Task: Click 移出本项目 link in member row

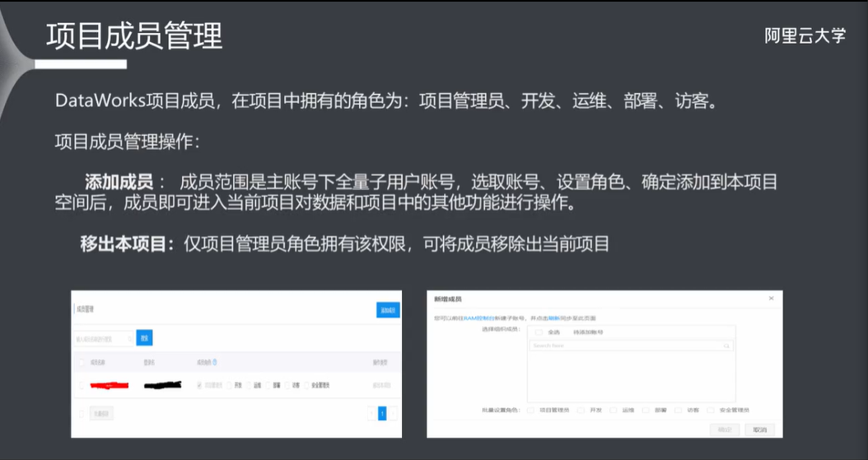Action: tap(381, 385)
